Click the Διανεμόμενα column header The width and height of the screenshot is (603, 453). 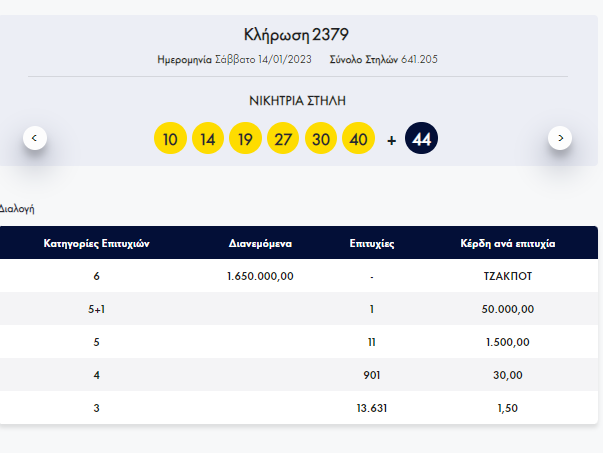click(260, 243)
